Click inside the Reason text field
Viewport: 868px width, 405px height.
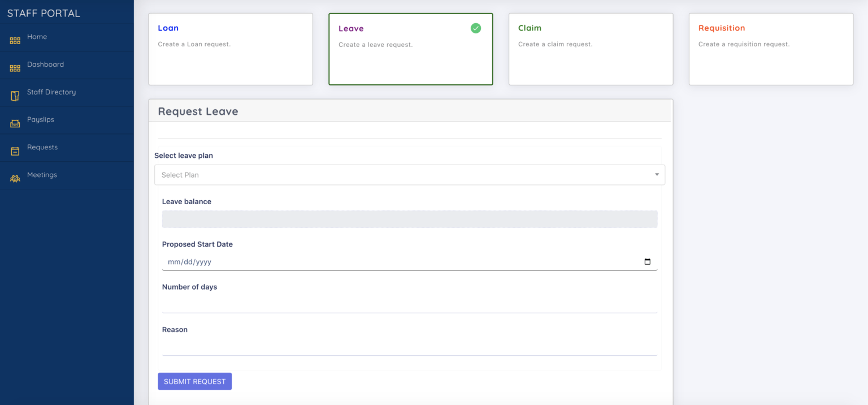coord(410,347)
